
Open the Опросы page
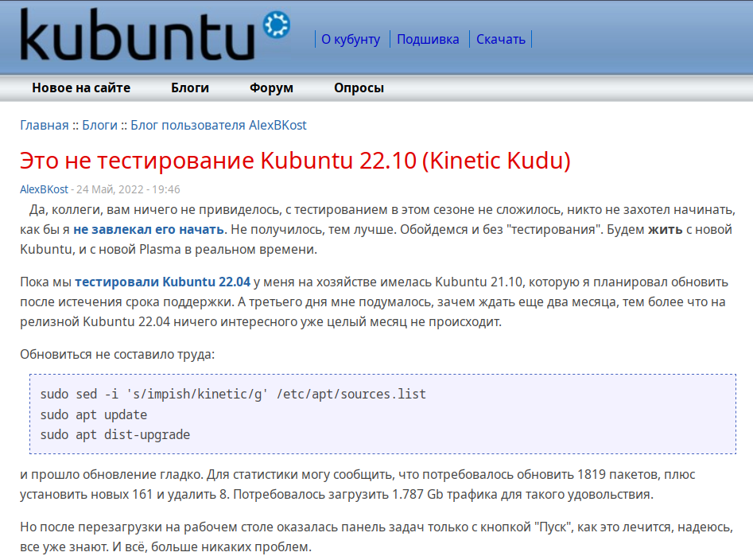(358, 88)
